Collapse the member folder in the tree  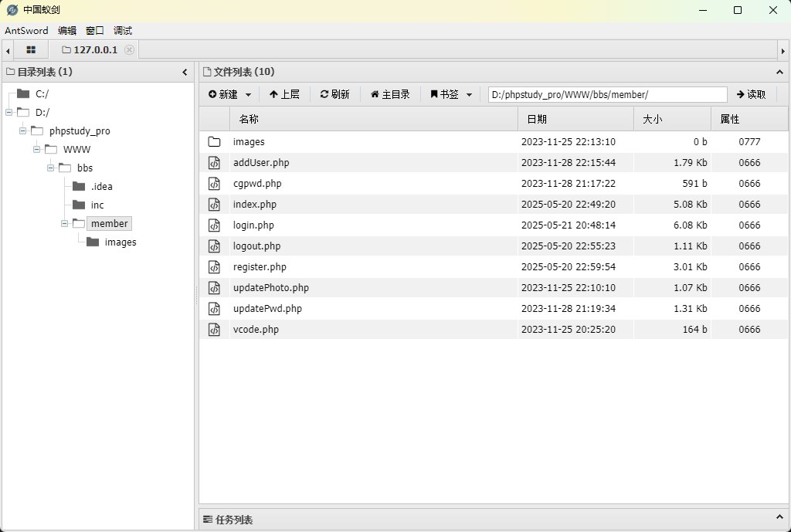(65, 223)
